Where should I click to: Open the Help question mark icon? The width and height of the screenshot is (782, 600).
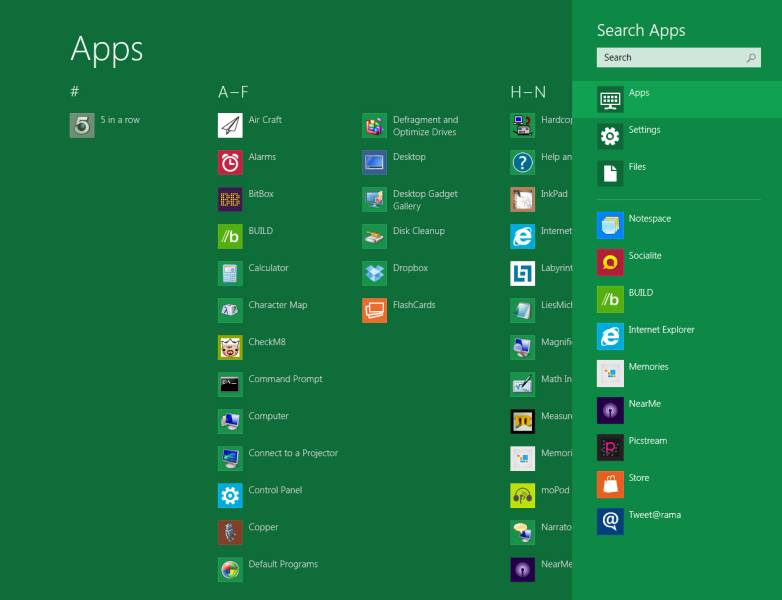[x=522, y=162]
